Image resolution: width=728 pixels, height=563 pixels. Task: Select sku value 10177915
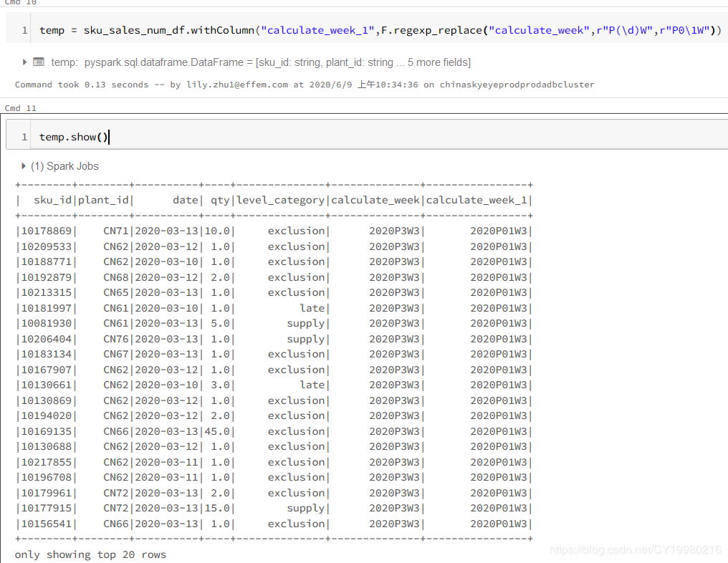pyautogui.click(x=47, y=509)
